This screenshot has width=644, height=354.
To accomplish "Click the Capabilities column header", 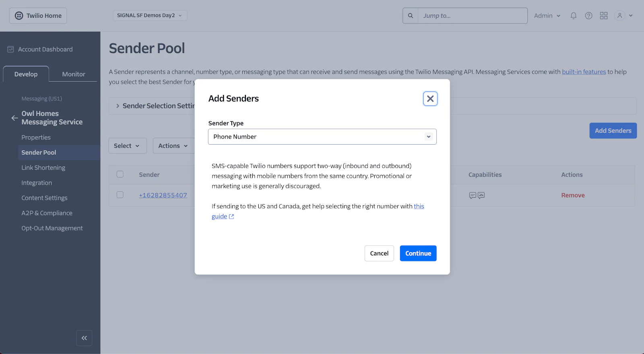I will 485,175.
